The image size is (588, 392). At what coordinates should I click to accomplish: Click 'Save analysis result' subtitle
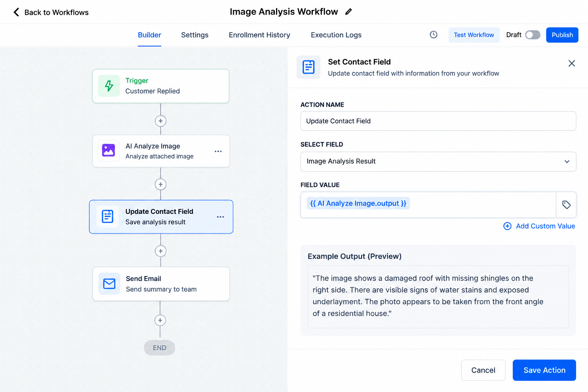[155, 222]
